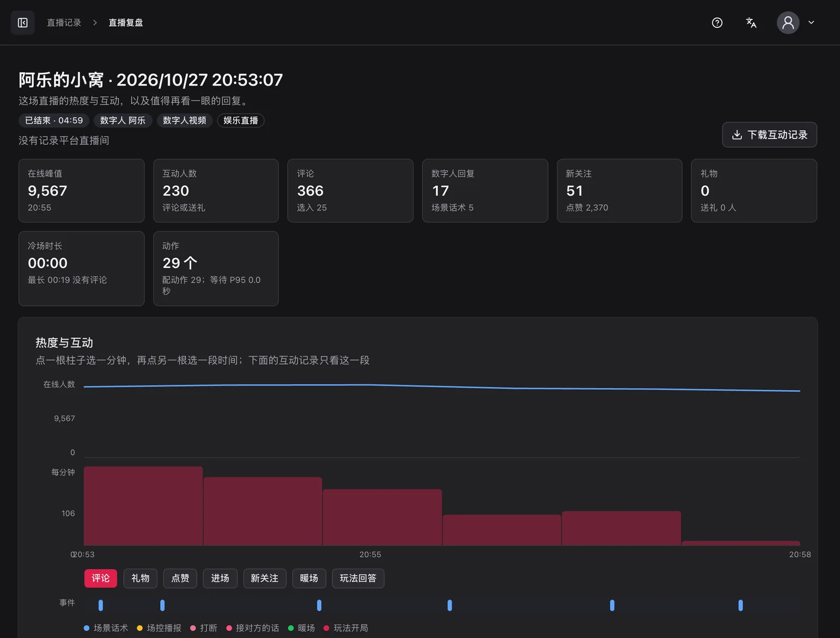
Task: Open the 互动人数 230 card
Action: [216, 190]
